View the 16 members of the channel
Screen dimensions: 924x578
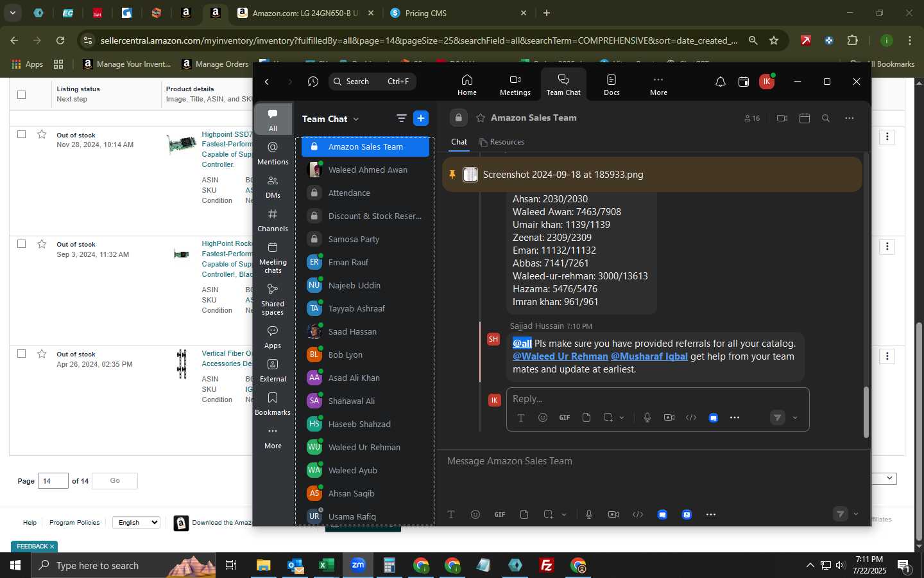752,118
